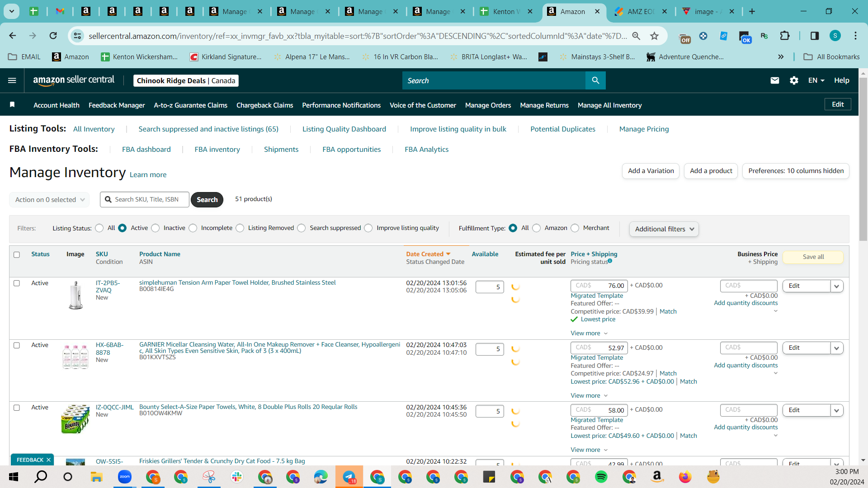Open the Chrome three-dot menu
The image size is (868, 488).
click(x=855, y=36)
